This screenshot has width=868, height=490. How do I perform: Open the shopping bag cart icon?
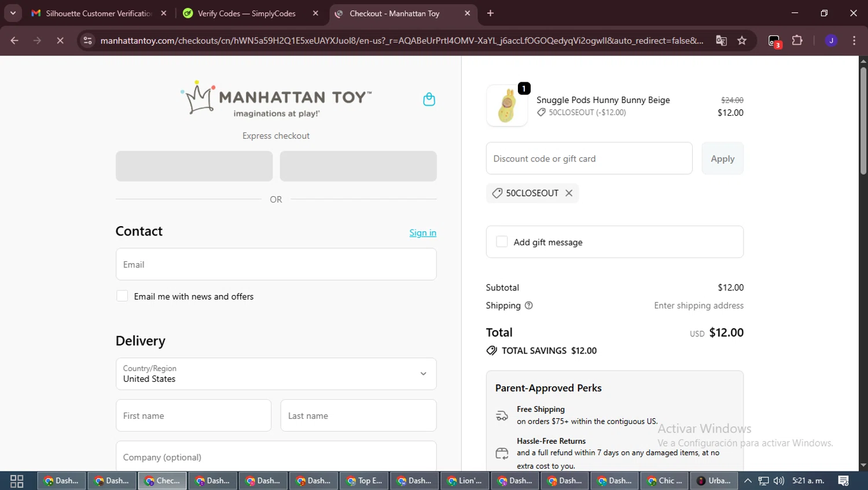click(x=429, y=100)
